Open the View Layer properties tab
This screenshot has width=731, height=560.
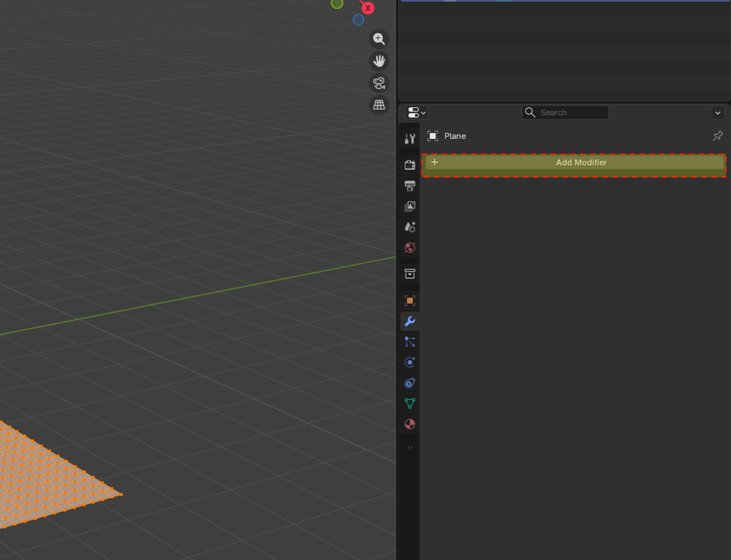pyautogui.click(x=410, y=206)
